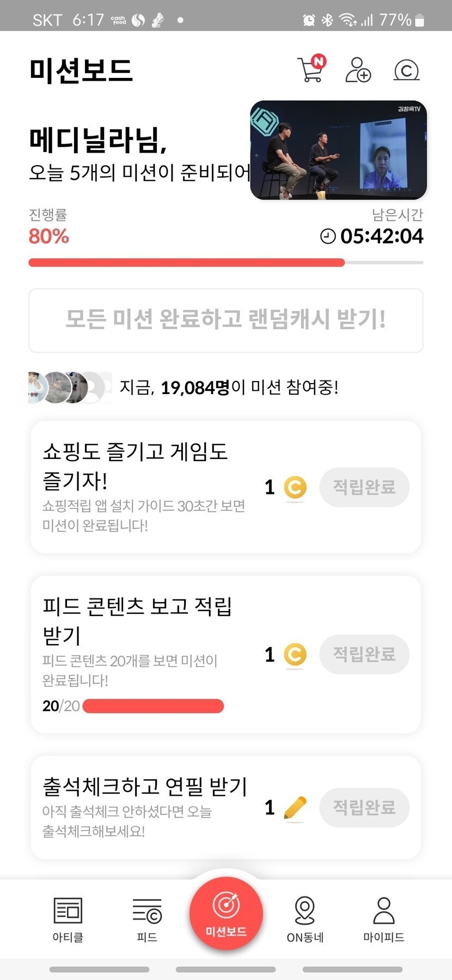This screenshot has height=980, width=452.
Task: Open the shopping cart icon
Action: click(x=311, y=70)
